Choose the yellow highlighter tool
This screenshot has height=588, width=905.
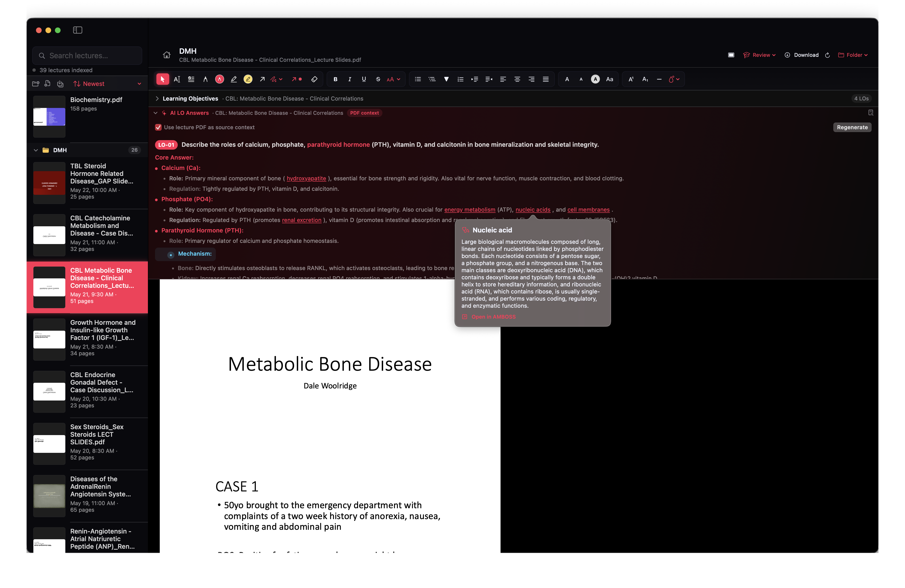click(248, 79)
